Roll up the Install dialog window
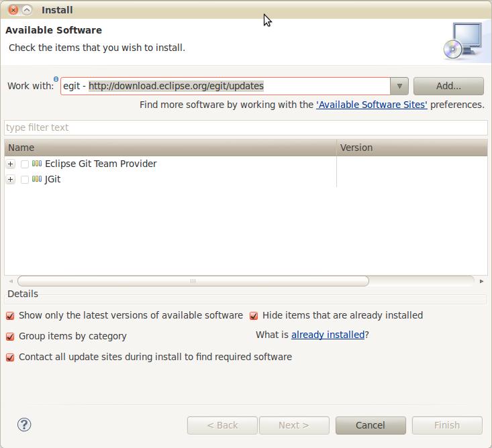 click(27, 10)
